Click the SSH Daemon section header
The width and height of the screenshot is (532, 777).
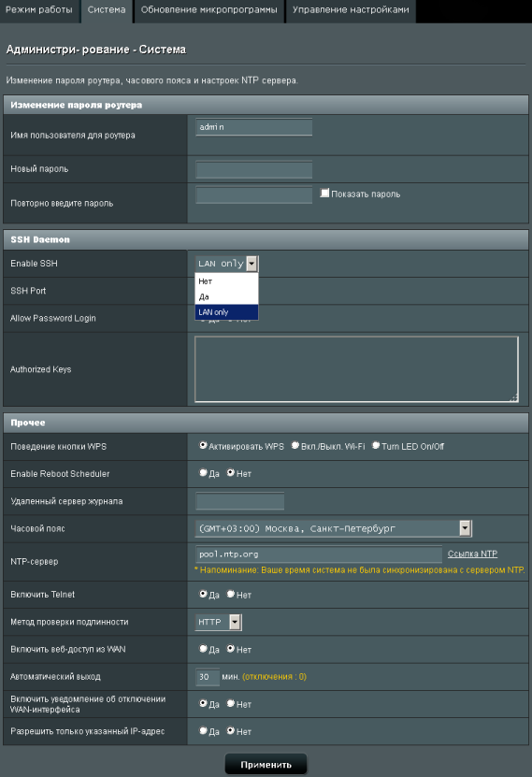point(266,240)
